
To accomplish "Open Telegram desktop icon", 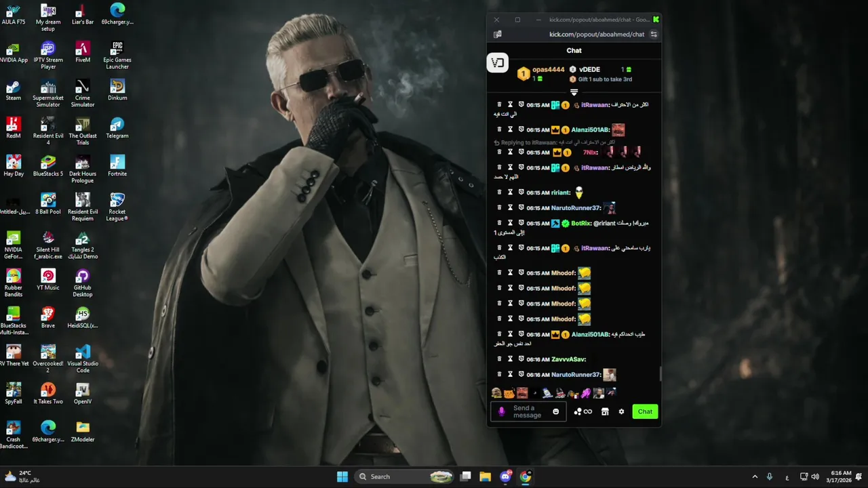I will [x=117, y=128].
